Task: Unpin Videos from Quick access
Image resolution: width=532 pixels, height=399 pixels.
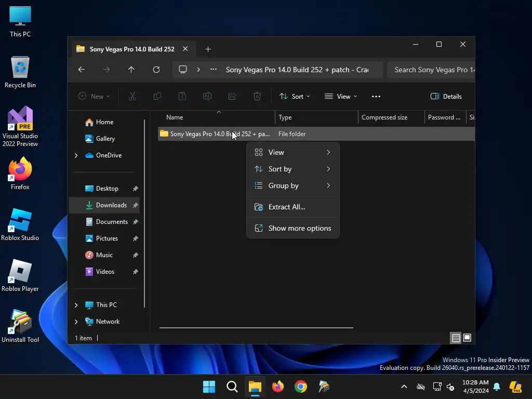Action: 136,272
